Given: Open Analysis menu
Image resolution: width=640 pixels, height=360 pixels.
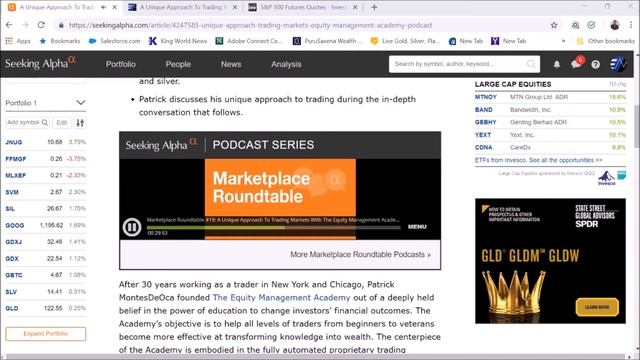Looking at the screenshot, I should (x=286, y=64).
